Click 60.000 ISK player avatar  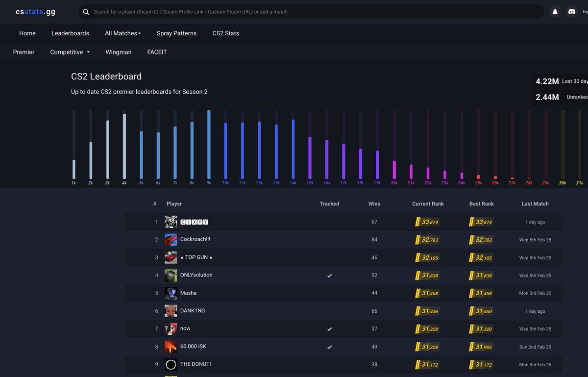pos(171,347)
